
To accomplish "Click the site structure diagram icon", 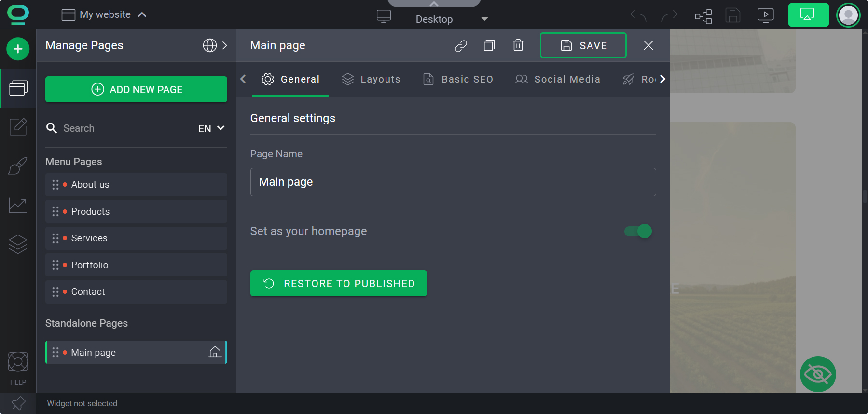I will 703,16.
